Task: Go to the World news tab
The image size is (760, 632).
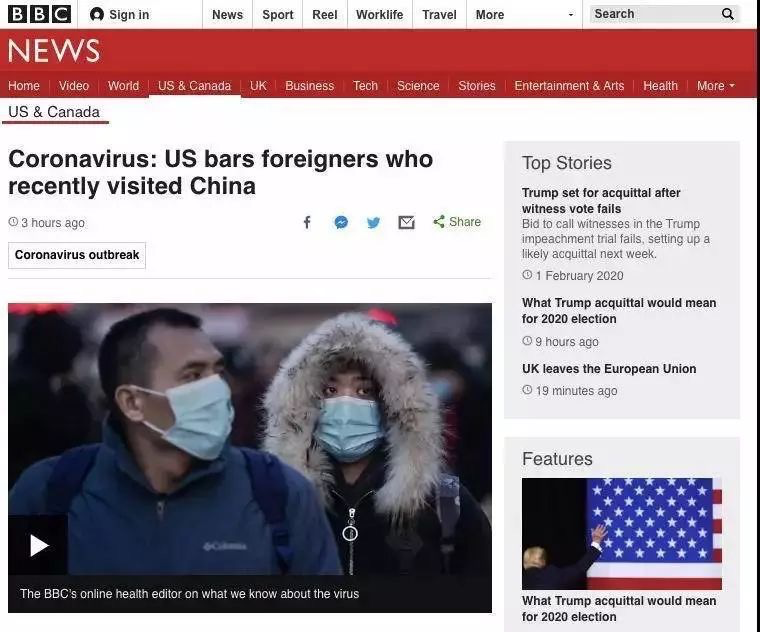Action: pos(123,86)
